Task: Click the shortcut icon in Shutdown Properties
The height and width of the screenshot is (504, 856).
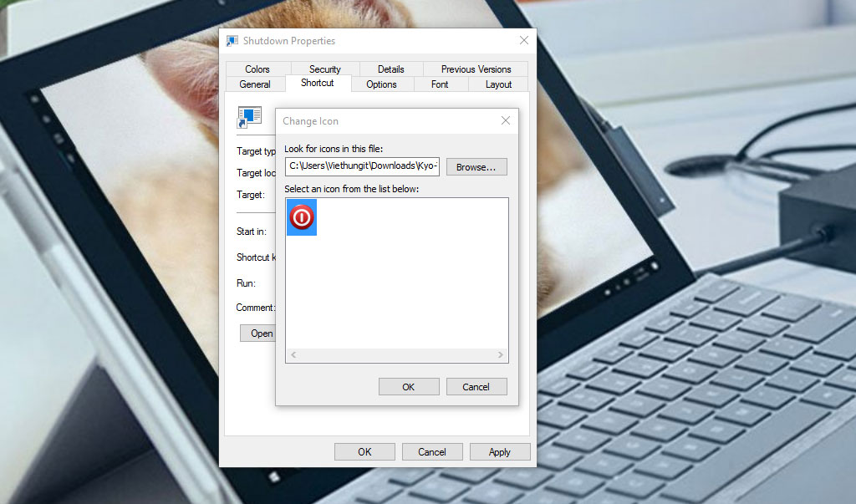Action: [249, 117]
